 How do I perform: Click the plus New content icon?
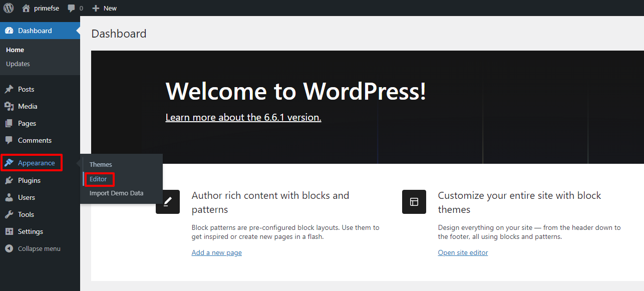pyautogui.click(x=96, y=8)
